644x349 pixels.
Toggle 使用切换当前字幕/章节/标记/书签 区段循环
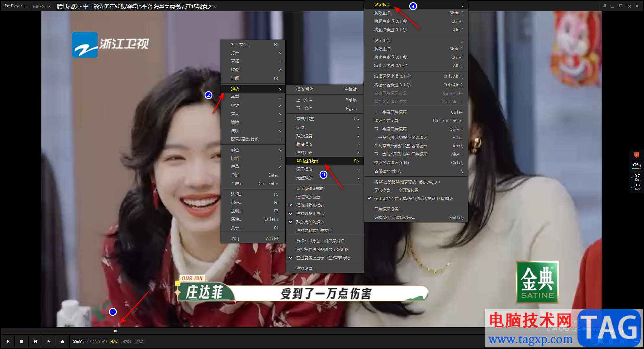[x=416, y=198]
